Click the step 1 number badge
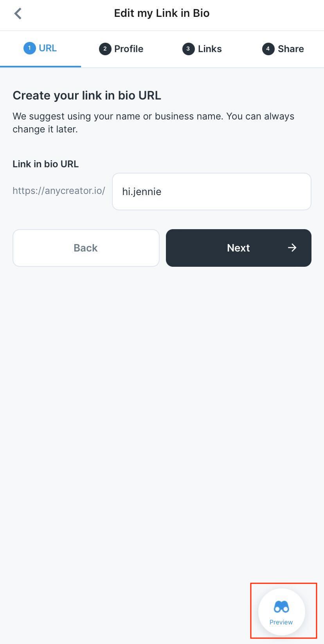This screenshot has width=324, height=644. [29, 48]
